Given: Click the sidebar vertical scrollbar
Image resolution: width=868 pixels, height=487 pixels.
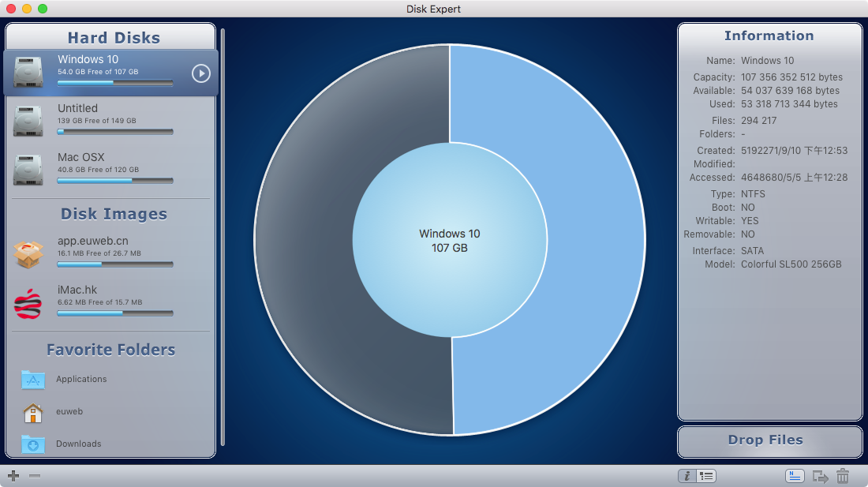Looking at the screenshot, I should tap(223, 237).
